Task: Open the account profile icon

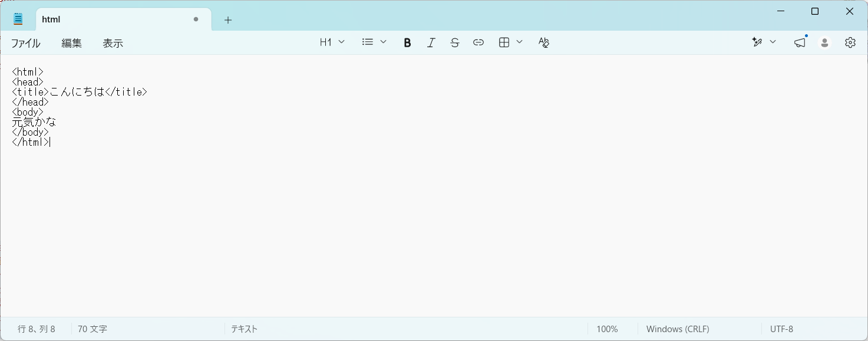Action: tap(825, 42)
